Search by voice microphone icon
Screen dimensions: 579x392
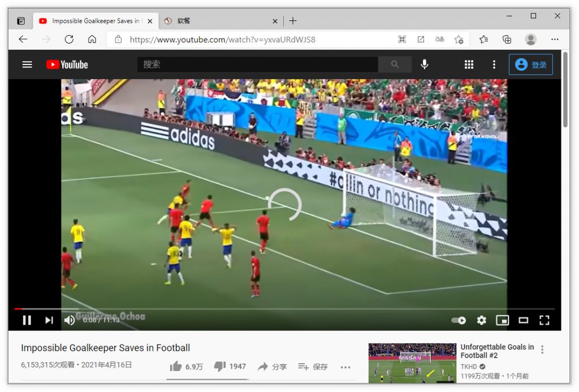(x=424, y=64)
